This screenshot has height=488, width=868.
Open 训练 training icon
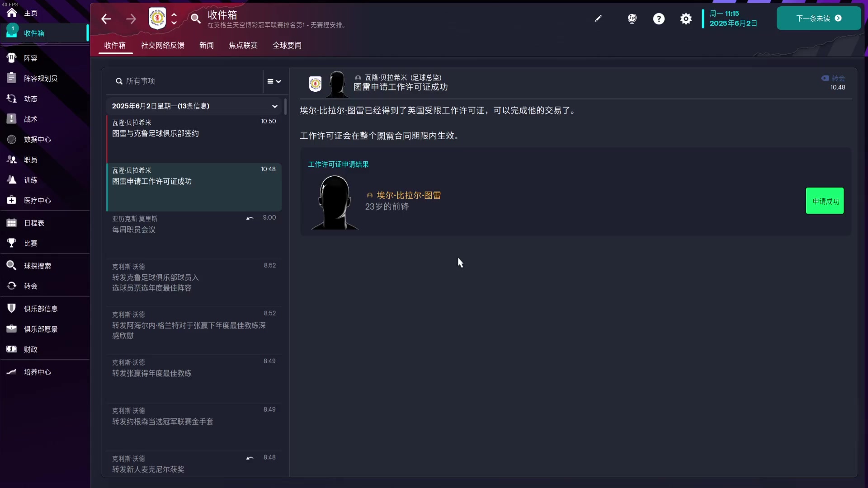coord(12,180)
